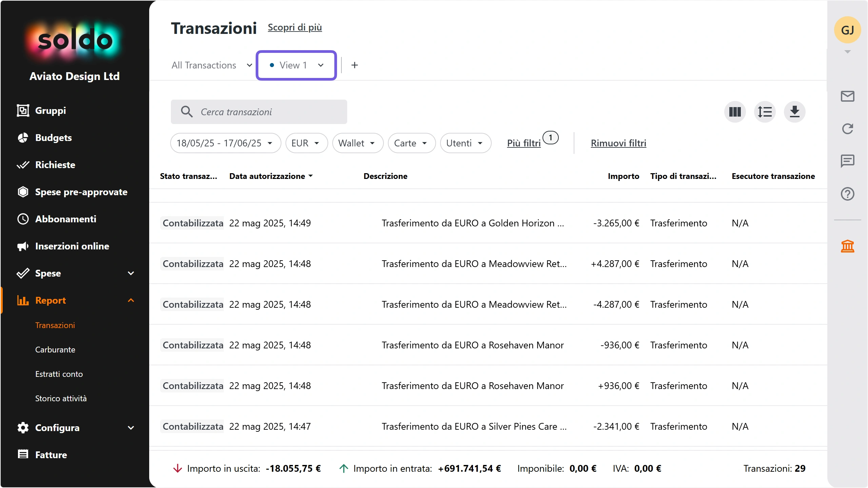Click the Transazioni: 29 count
The height and width of the screenshot is (488, 868).
click(774, 468)
